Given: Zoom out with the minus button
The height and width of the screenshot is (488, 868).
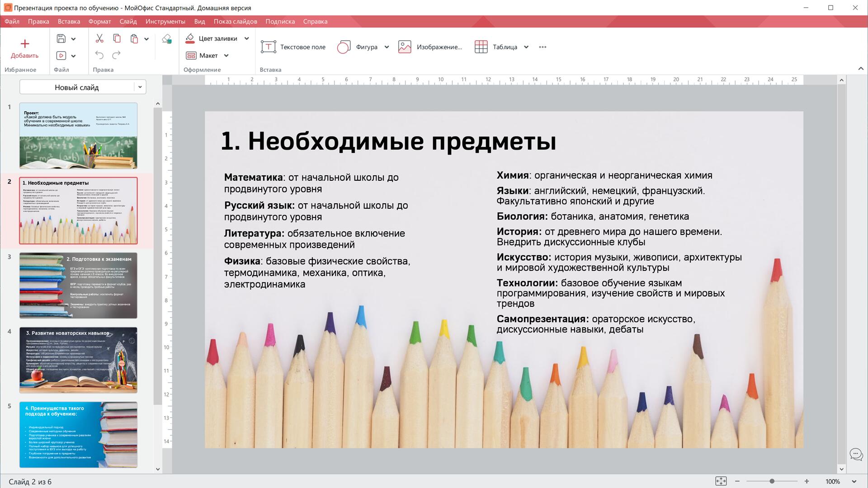Looking at the screenshot, I should pyautogui.click(x=737, y=481).
